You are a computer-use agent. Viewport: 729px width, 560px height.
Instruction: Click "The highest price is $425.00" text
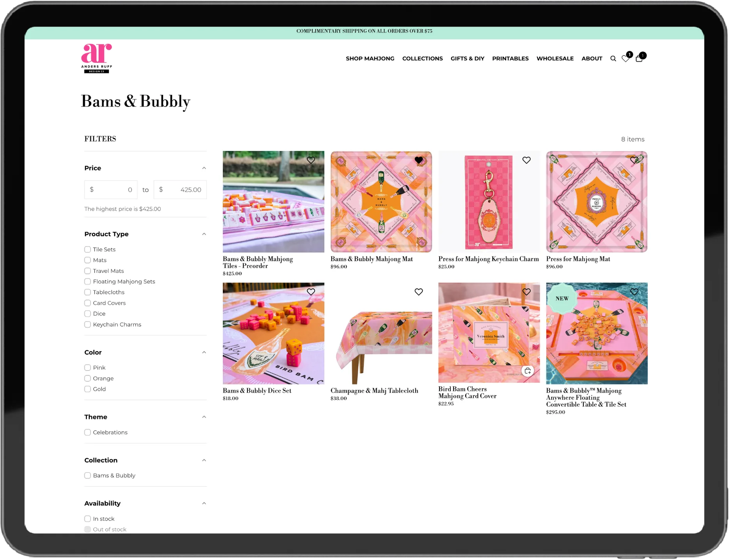click(x=123, y=209)
